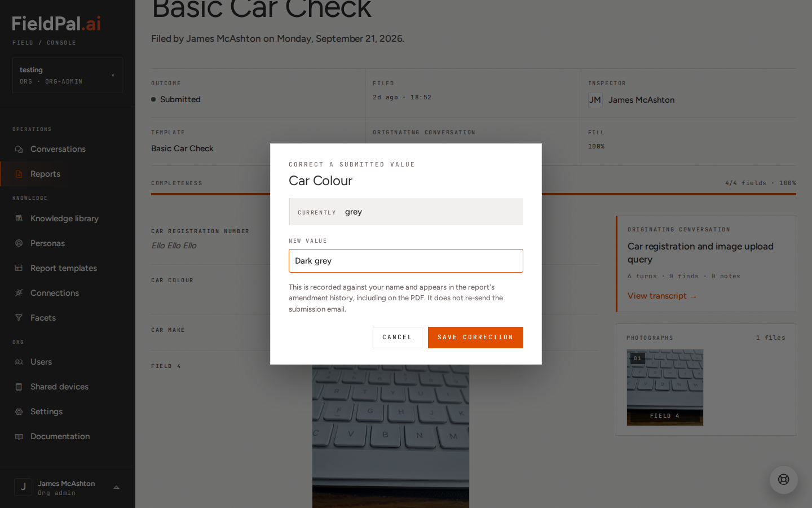
Task: Click the FieldPal.ai logo
Action: tap(56, 24)
